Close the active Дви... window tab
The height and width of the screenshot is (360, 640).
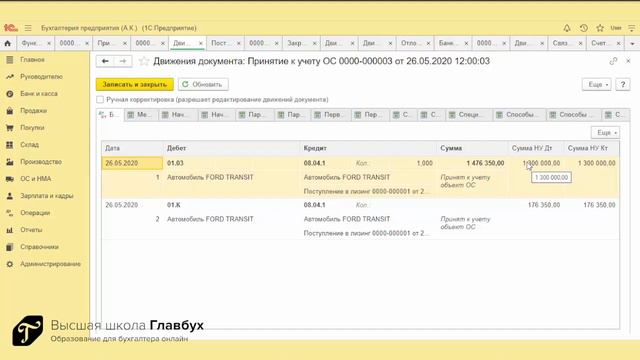pyautogui.click(x=200, y=43)
